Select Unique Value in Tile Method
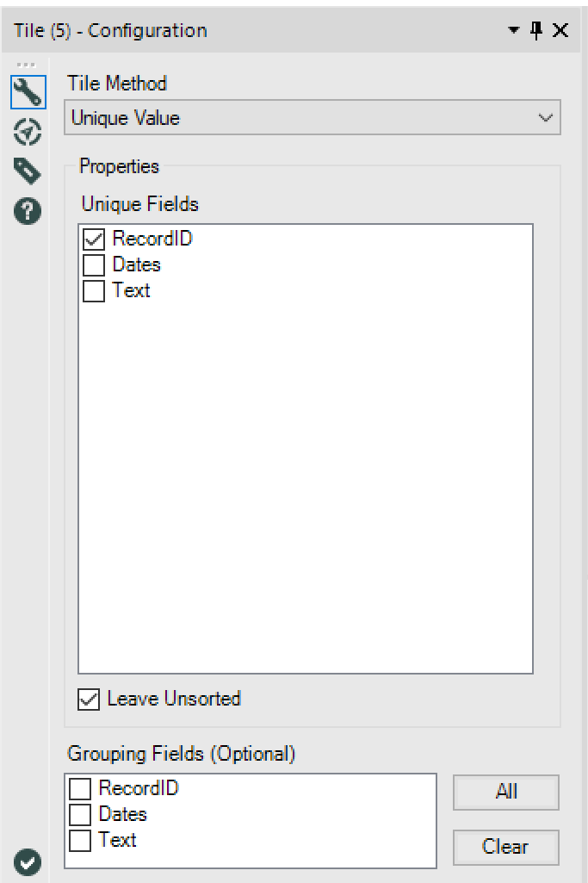 (x=258, y=117)
